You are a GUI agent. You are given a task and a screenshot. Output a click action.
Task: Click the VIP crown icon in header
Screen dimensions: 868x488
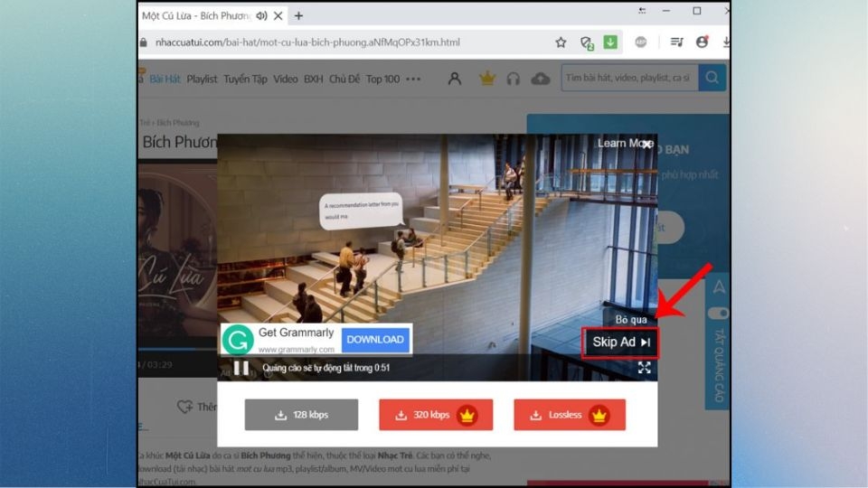[487, 79]
